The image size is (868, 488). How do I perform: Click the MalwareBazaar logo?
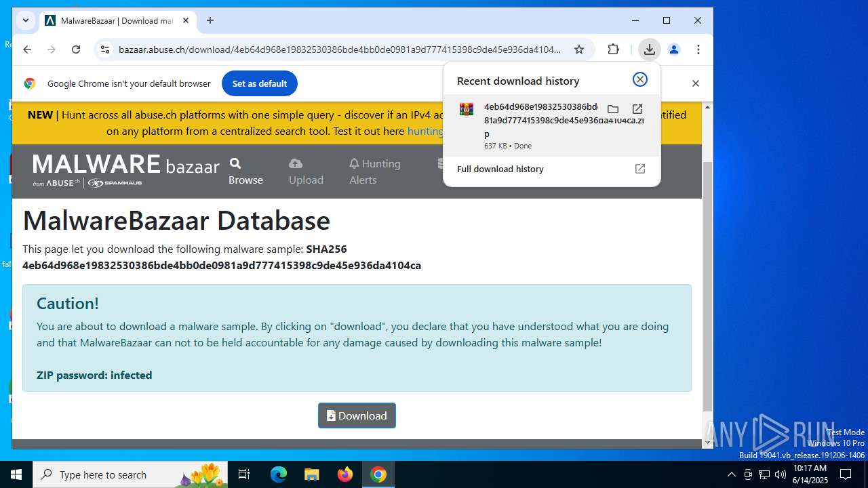coord(126,171)
